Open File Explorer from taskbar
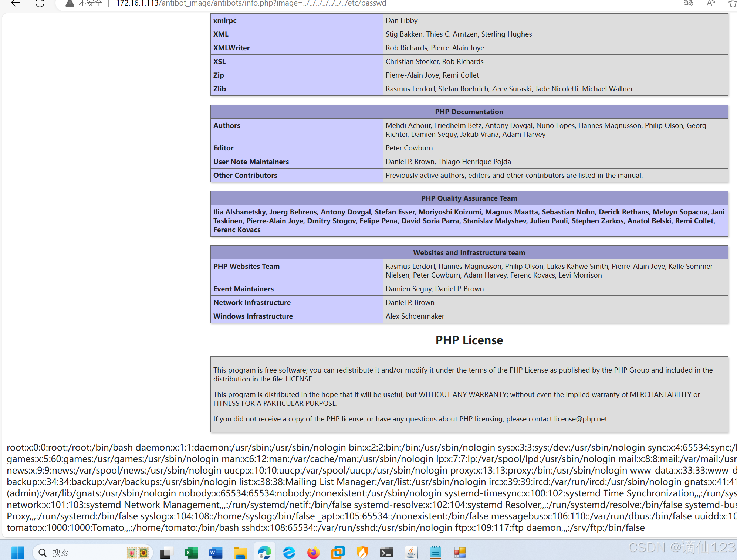Image resolution: width=737 pixels, height=560 pixels. tap(240, 553)
